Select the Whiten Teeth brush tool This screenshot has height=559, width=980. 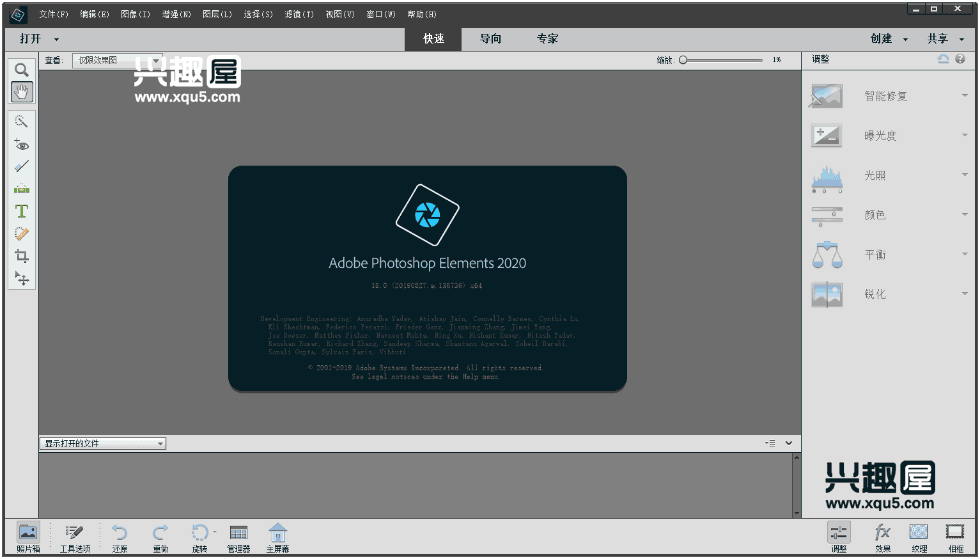(x=22, y=166)
